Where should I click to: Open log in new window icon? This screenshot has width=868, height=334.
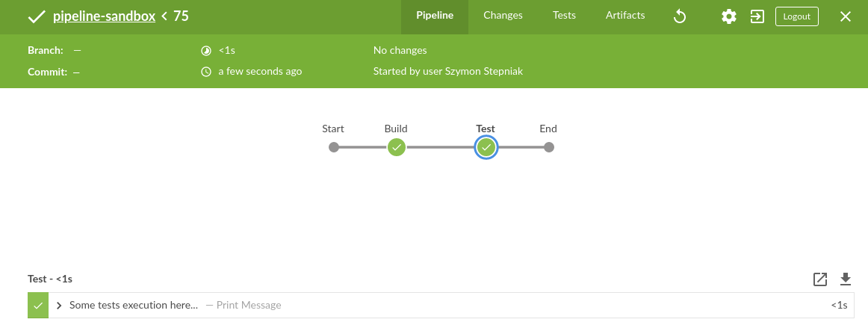820,279
